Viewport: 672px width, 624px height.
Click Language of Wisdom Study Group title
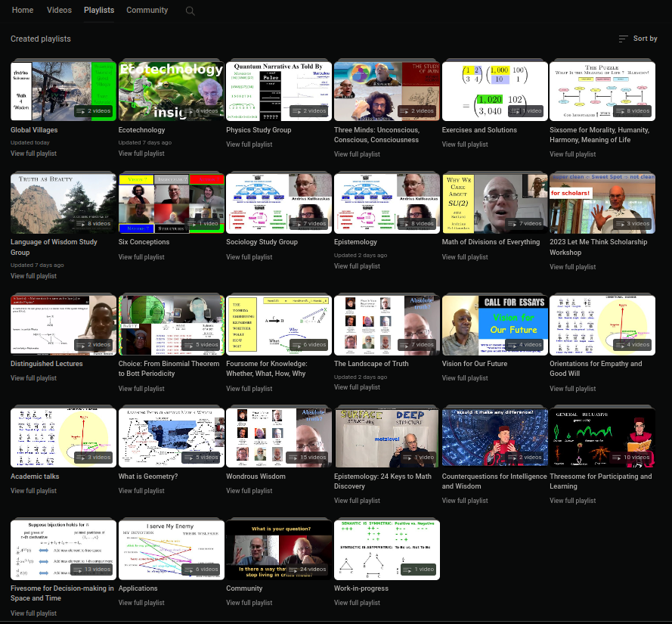[54, 247]
